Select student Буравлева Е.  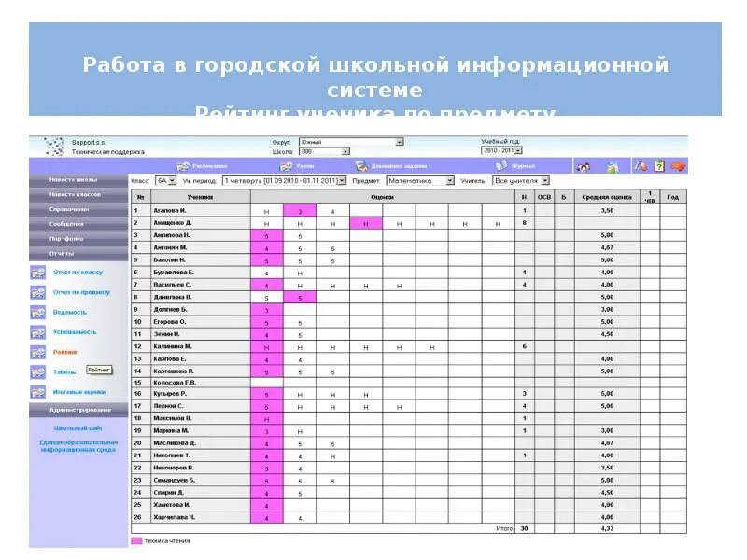coord(174,273)
